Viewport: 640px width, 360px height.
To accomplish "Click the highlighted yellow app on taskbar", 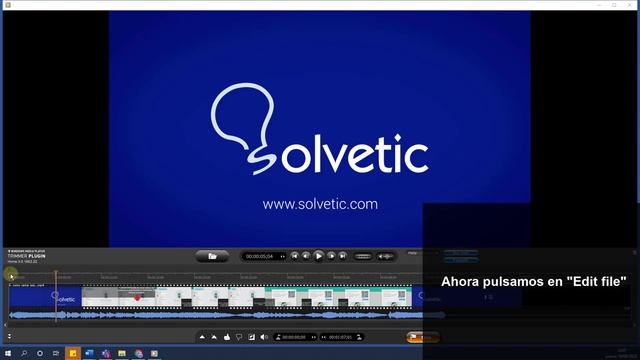I will (x=73, y=353).
